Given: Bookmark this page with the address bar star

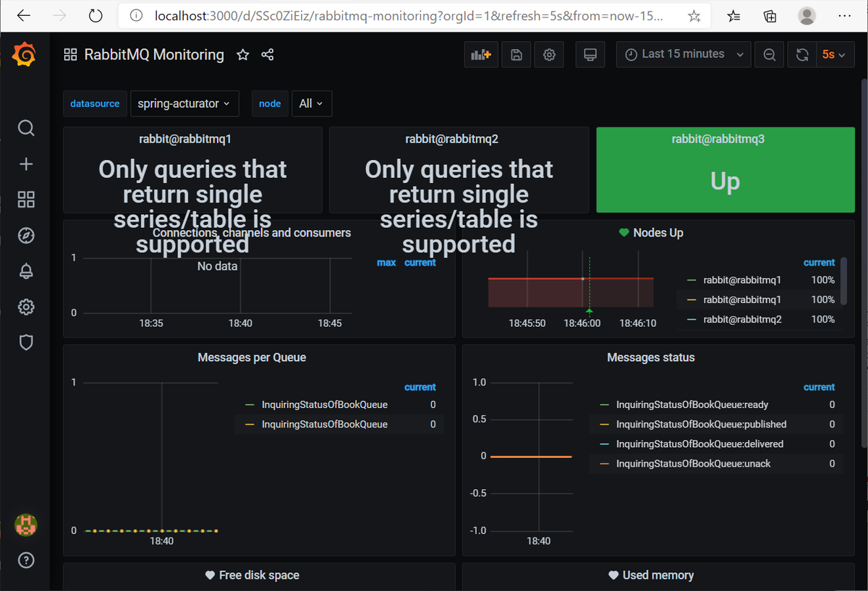Looking at the screenshot, I should click(x=694, y=16).
